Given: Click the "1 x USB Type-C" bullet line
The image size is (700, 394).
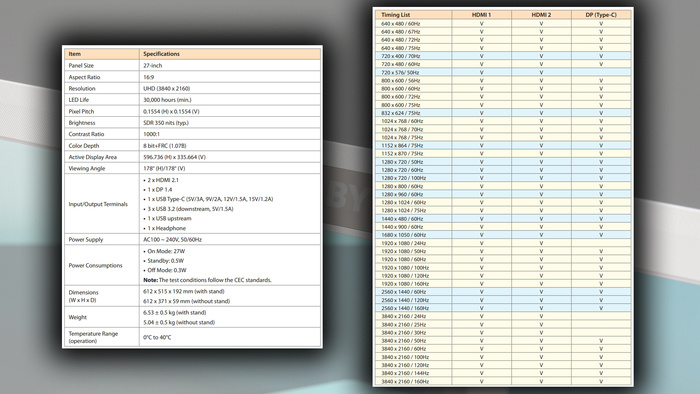Looking at the screenshot, I should pos(208,199).
